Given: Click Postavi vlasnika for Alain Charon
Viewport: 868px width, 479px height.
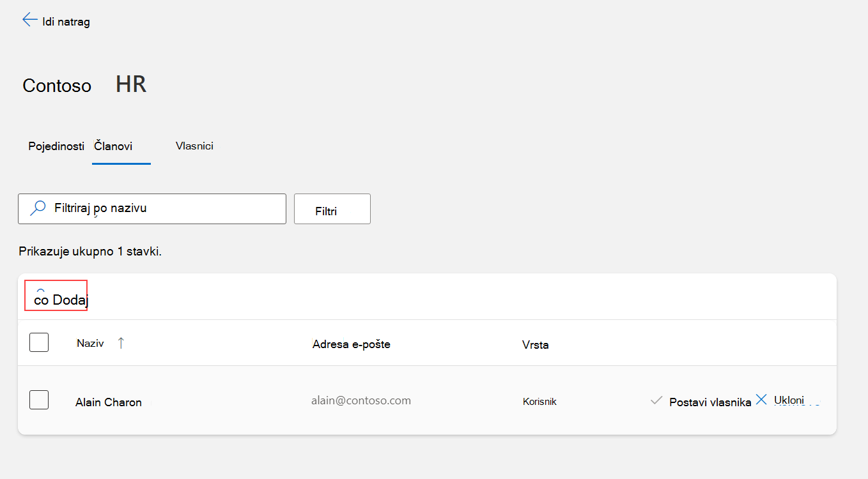Looking at the screenshot, I should pos(710,402).
